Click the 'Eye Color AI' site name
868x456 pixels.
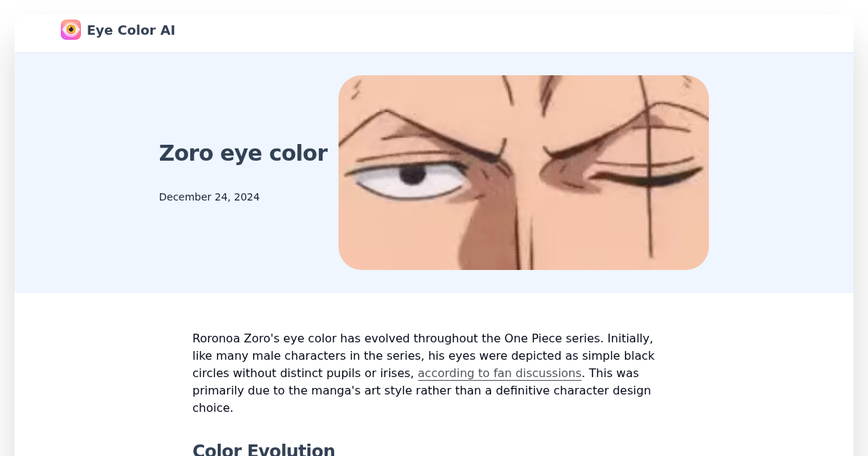coord(131,30)
